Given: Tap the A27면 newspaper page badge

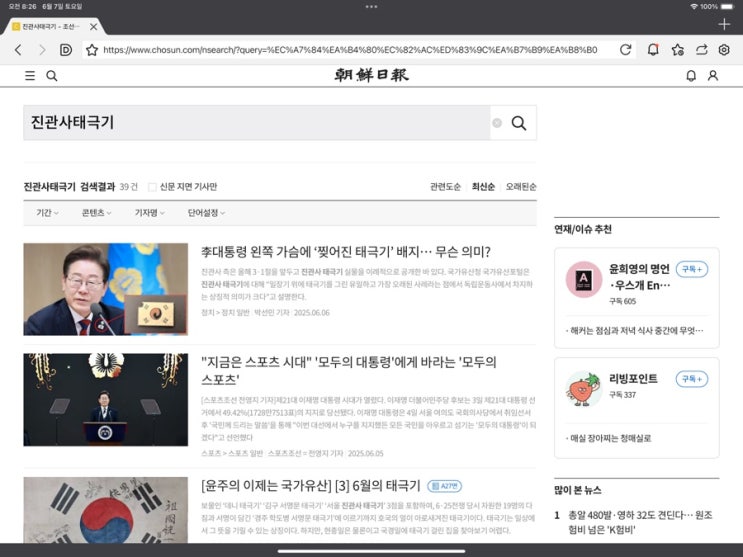Looking at the screenshot, I should (x=444, y=486).
